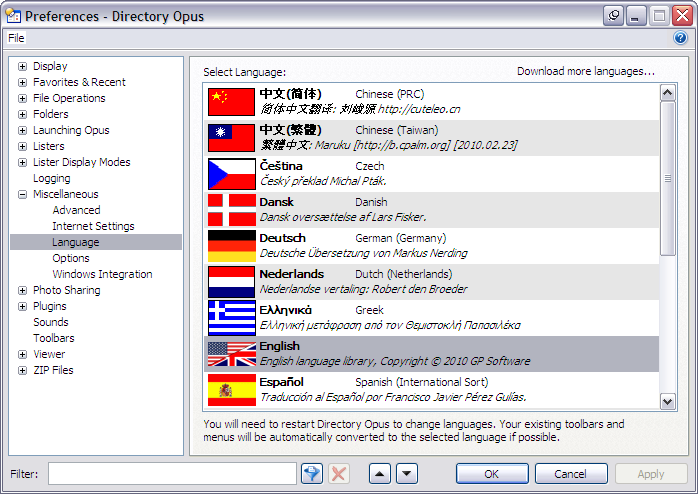
Task: Select the Español language name
Action: (281, 382)
